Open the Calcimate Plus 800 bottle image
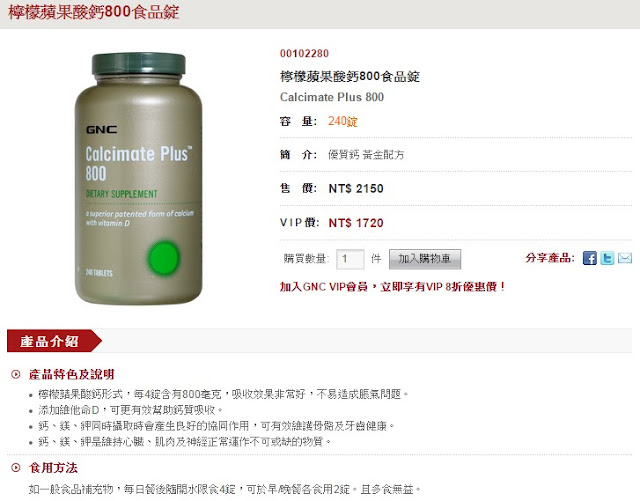Viewport: 640px width, 501px height. [138, 178]
